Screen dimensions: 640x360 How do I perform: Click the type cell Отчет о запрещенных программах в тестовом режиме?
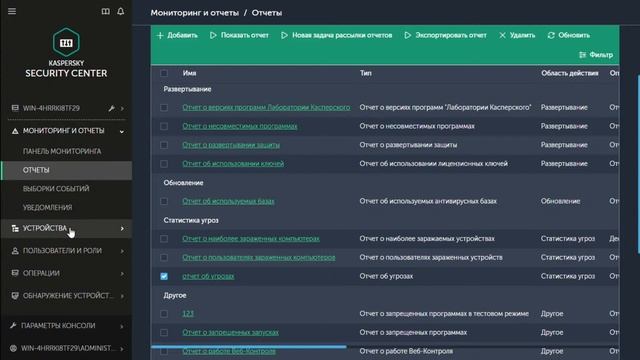click(444, 314)
